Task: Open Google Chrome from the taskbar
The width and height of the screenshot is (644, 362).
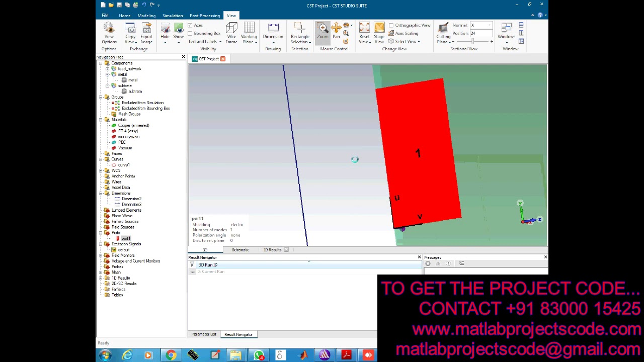Action: tap(171, 355)
